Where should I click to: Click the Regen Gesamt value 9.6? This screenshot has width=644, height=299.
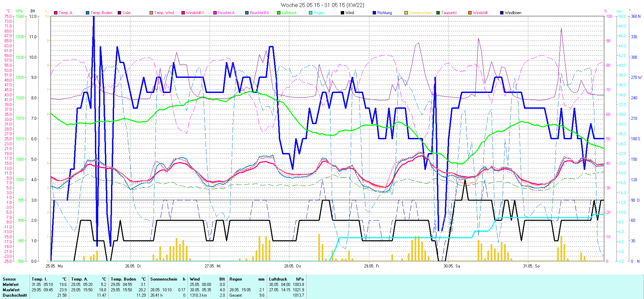click(262, 295)
